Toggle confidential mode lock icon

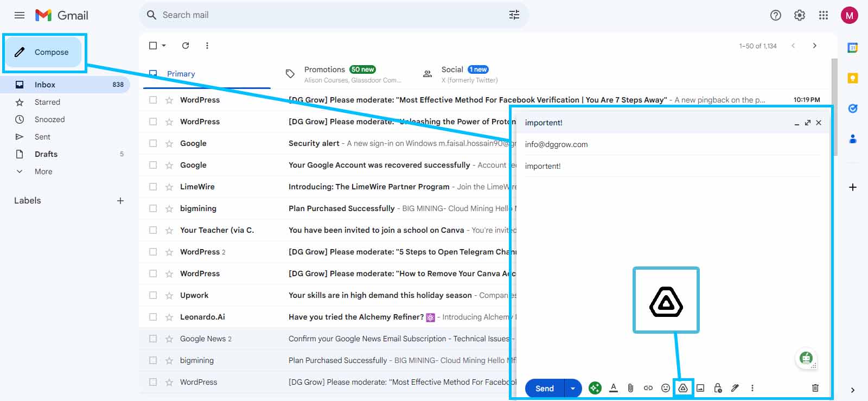[718, 388]
